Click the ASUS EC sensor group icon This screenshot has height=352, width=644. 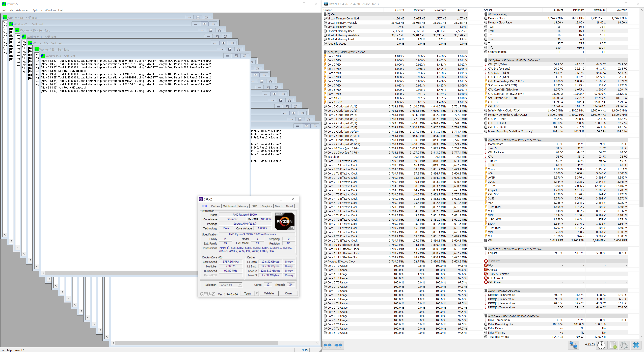click(486, 261)
